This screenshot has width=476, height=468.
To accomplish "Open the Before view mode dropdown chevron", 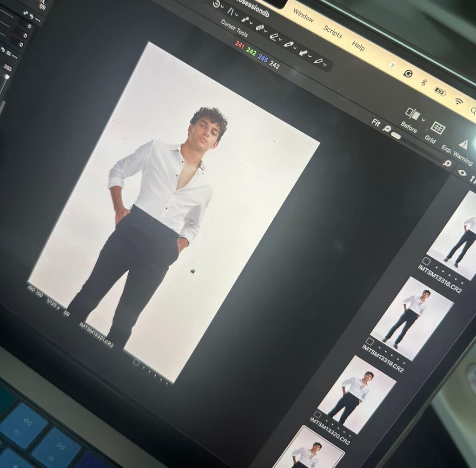I will pyautogui.click(x=424, y=120).
